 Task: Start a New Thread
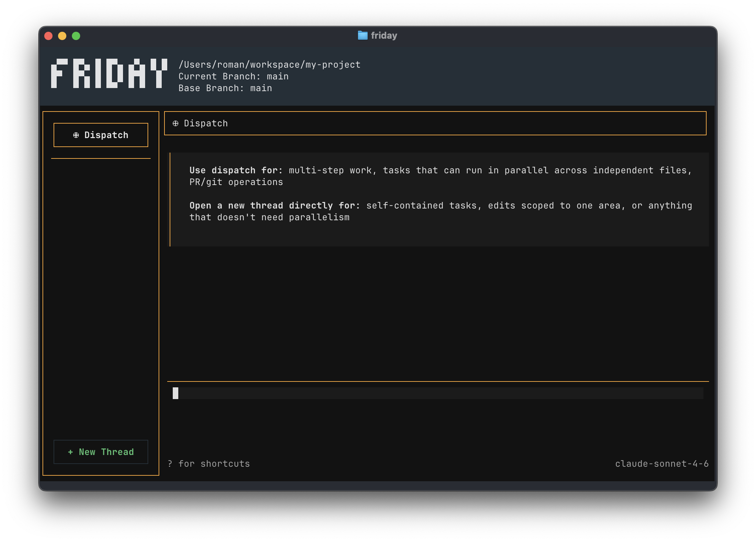[101, 452]
